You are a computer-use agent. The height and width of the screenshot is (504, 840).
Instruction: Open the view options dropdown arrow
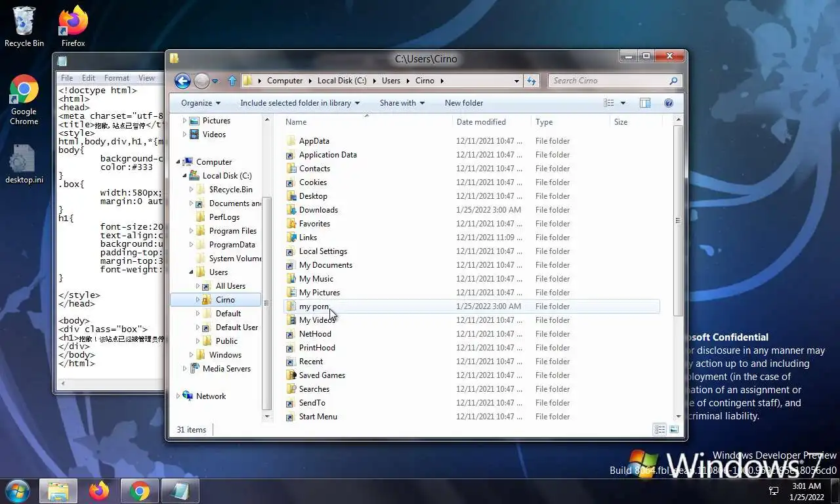click(x=623, y=103)
